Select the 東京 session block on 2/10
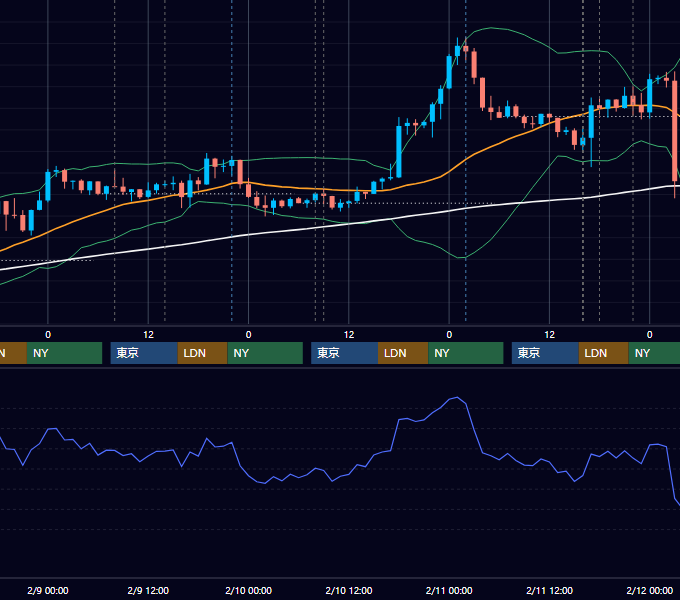 coord(344,353)
